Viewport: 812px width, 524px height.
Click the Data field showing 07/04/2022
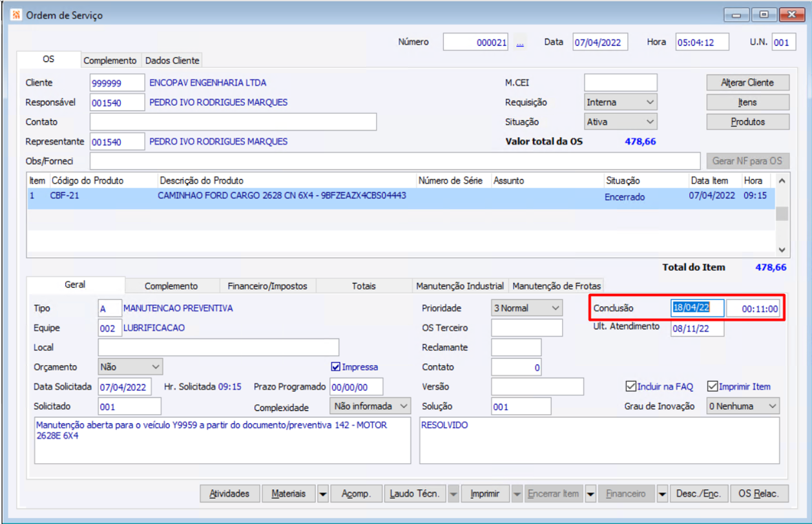pos(600,42)
